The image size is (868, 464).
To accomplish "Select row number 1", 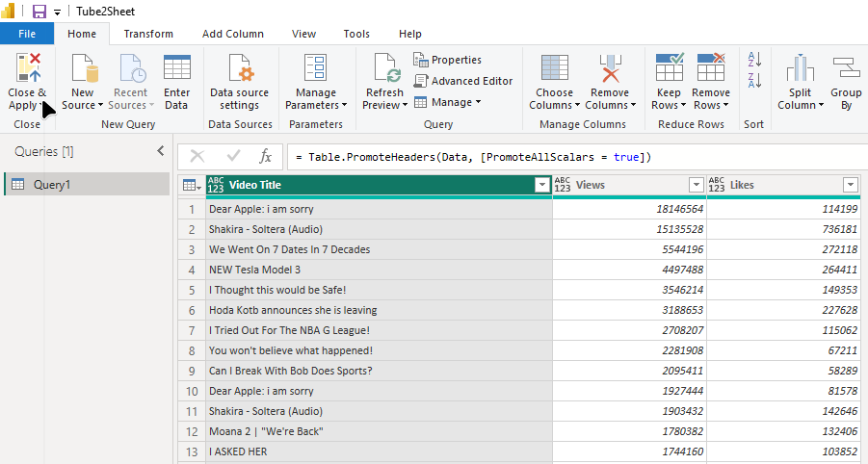I will 192,209.
